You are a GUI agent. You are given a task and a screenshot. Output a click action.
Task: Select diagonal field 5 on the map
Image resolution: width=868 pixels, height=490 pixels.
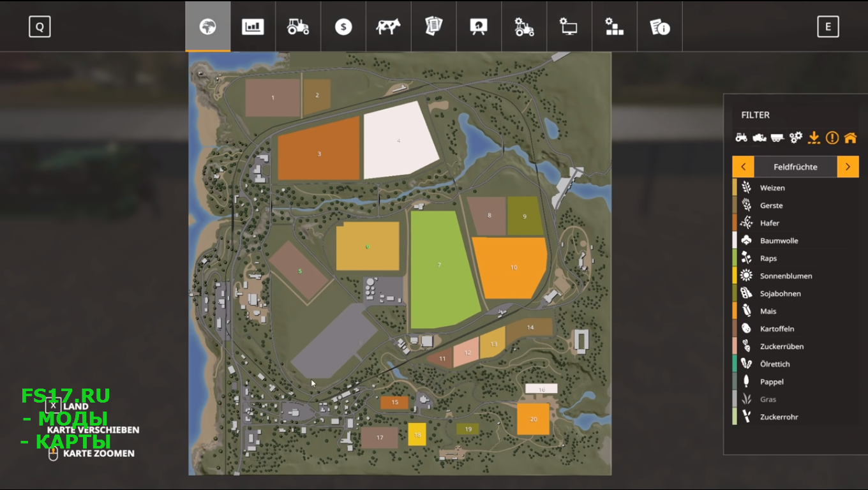click(299, 270)
